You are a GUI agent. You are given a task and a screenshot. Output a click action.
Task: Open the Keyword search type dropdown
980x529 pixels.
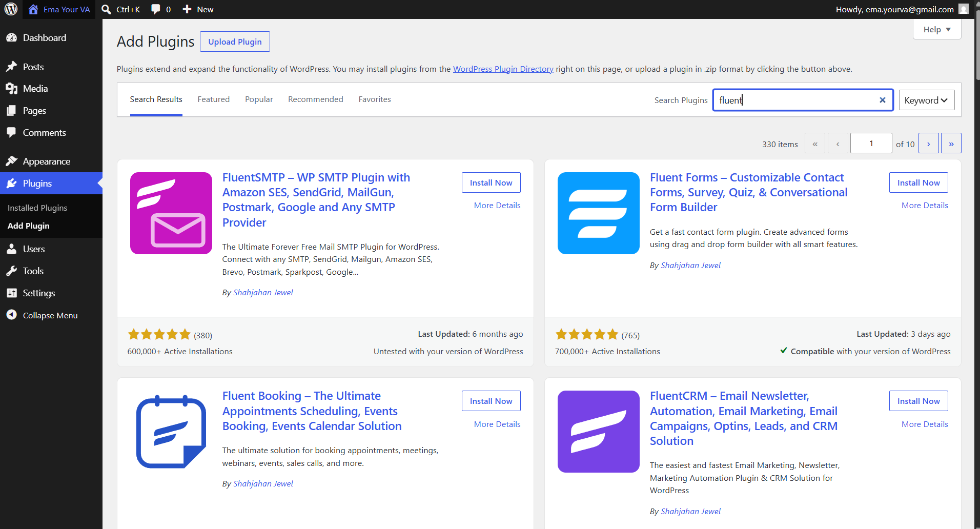click(x=927, y=100)
